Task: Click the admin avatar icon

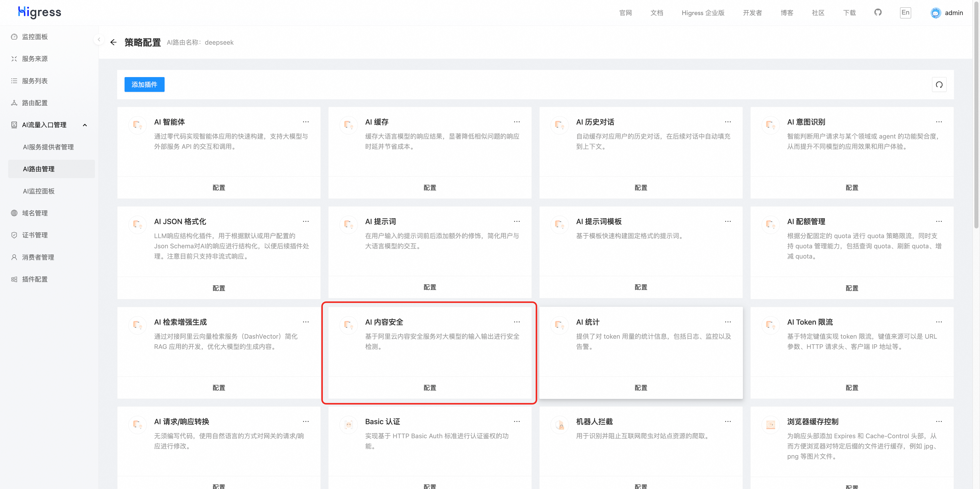Action: pyautogui.click(x=936, y=13)
